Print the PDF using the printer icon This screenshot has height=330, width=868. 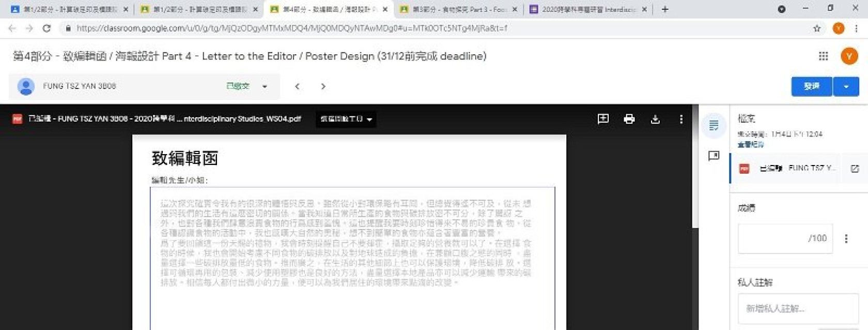[629, 119]
